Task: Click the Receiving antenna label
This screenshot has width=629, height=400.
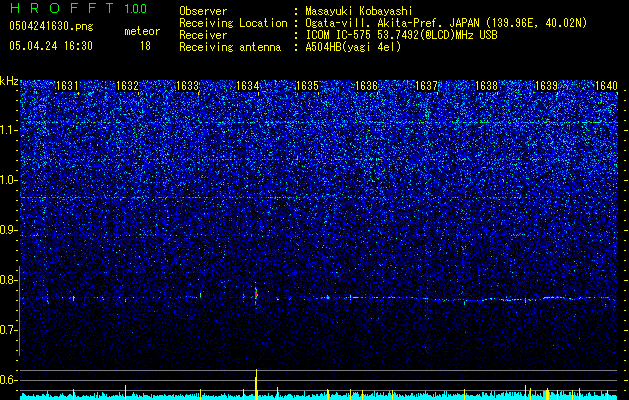Action: coord(230,47)
